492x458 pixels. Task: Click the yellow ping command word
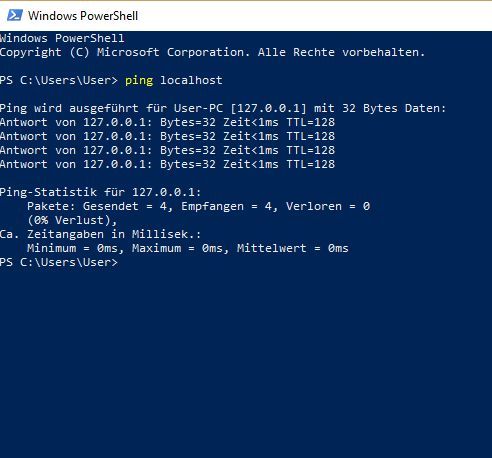click(139, 81)
